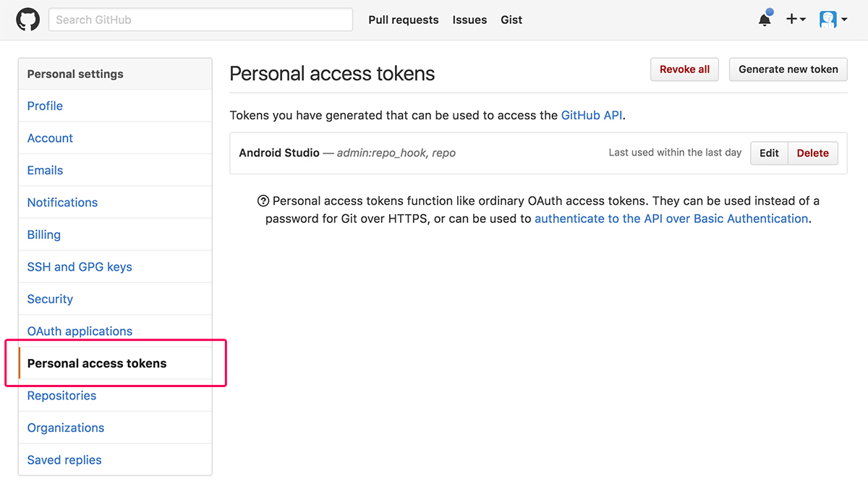Image resolution: width=868 pixels, height=487 pixels.
Task: Edit the Android Studio token
Action: pos(769,153)
